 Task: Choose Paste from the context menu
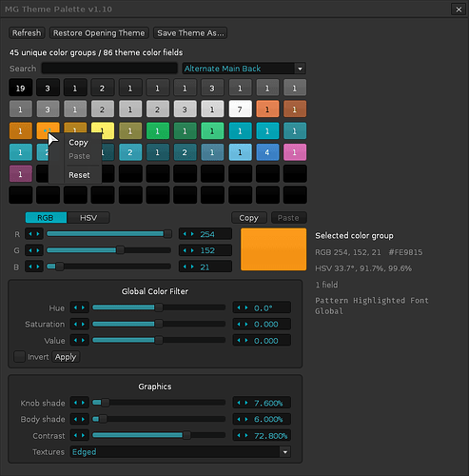coord(79,156)
